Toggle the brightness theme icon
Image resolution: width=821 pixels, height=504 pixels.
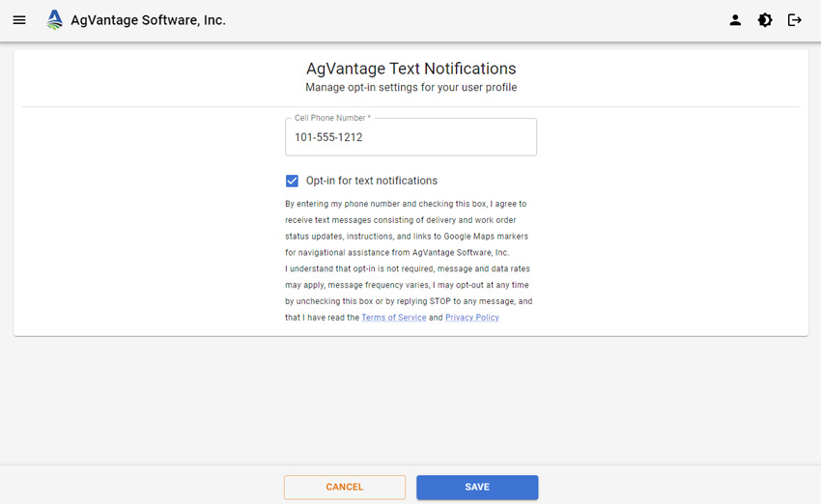(x=765, y=20)
